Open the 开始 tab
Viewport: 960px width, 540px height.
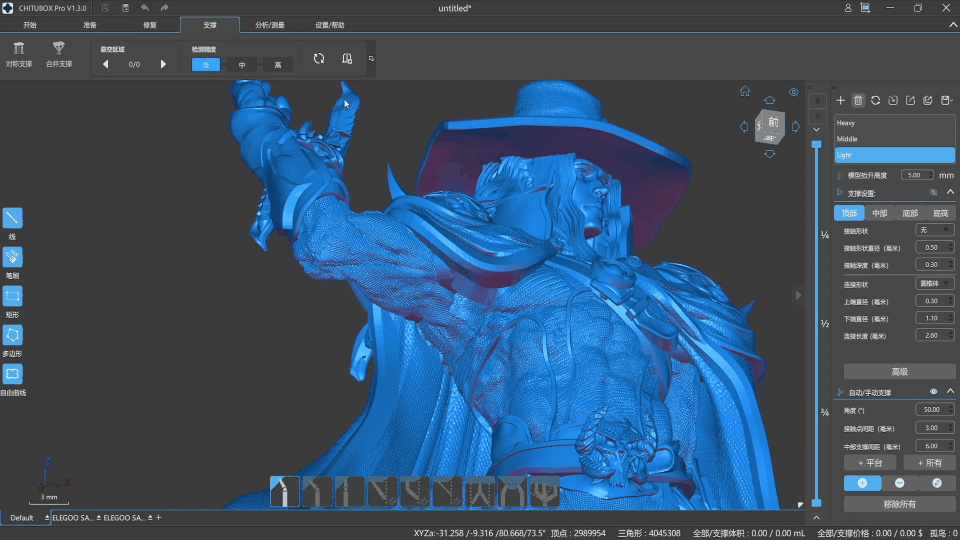point(30,25)
